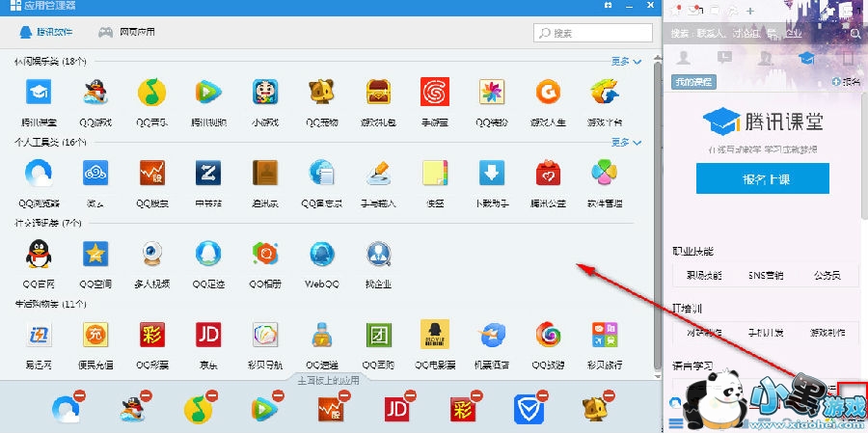Viewport: 868px width, 433px height.
Task: Open the chat messages tab in the QQ panel
Action: [724, 58]
